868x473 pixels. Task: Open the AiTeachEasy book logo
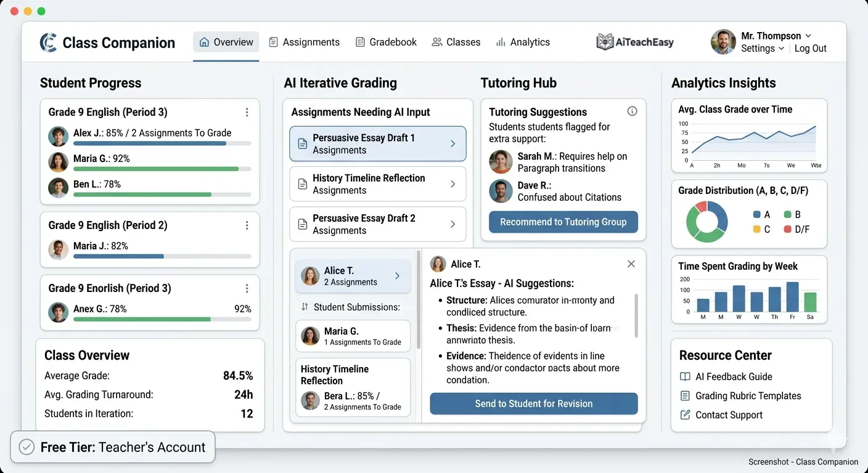pos(605,42)
